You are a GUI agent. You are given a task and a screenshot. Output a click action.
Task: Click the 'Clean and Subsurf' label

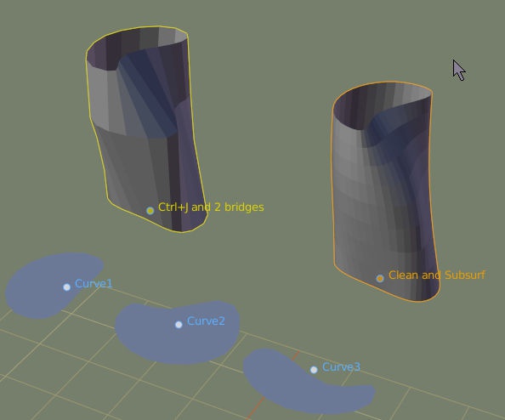coord(437,275)
